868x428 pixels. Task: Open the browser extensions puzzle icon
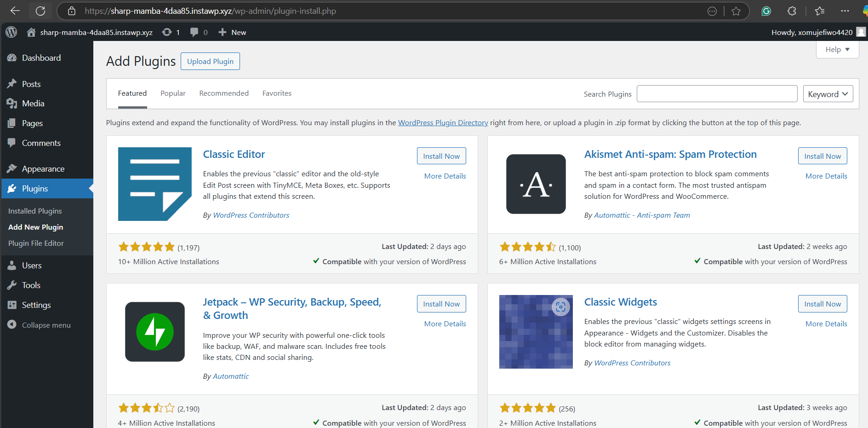(x=792, y=11)
